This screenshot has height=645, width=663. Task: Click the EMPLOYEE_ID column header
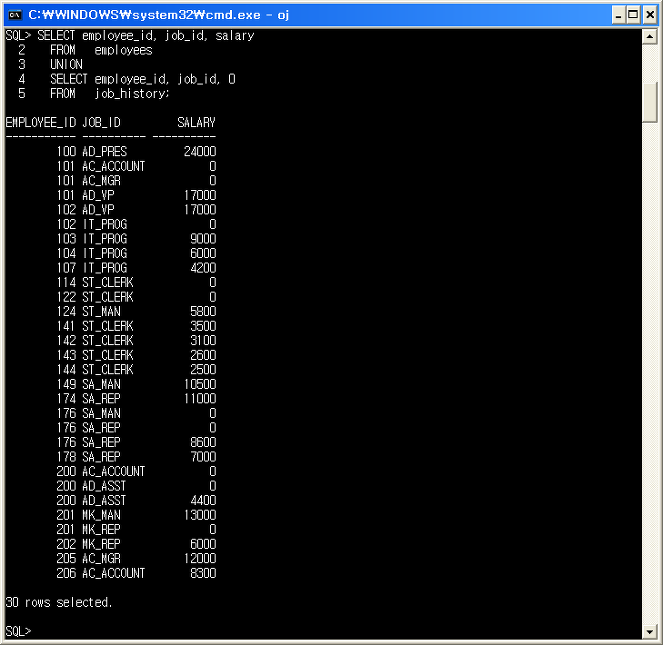[x=41, y=123]
